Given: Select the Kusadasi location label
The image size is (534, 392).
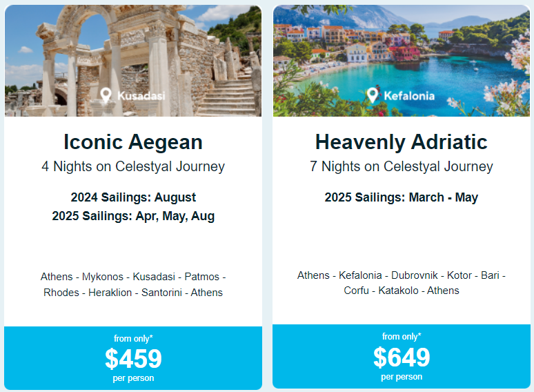Looking at the screenshot, I should click(141, 96).
